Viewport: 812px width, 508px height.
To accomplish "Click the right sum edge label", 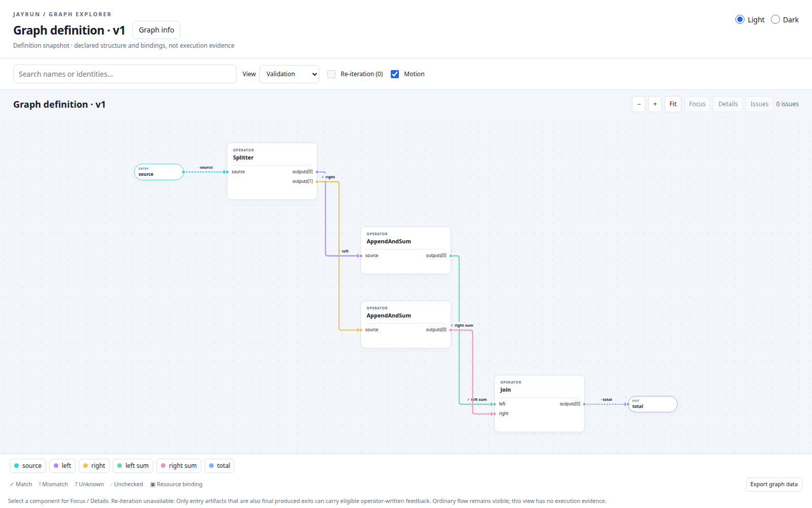I will pos(462,326).
